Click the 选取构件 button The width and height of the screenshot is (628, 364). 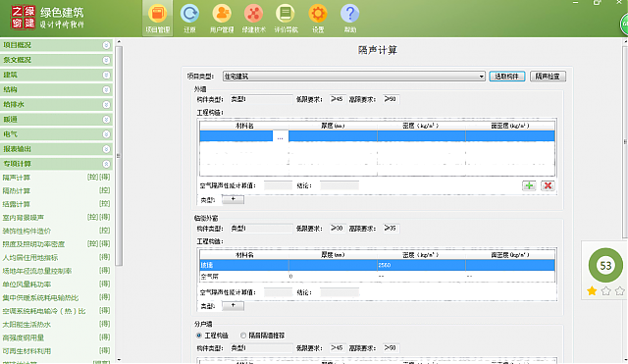[507, 77]
